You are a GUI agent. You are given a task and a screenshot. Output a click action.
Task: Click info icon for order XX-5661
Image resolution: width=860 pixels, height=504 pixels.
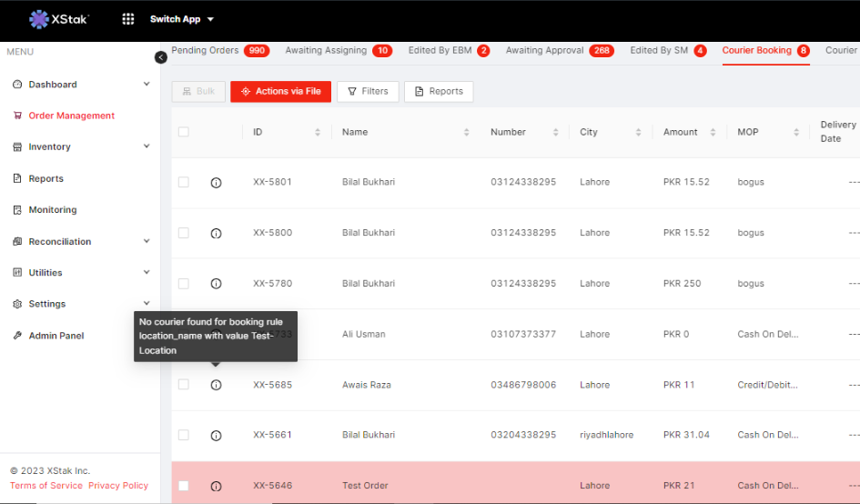click(216, 436)
